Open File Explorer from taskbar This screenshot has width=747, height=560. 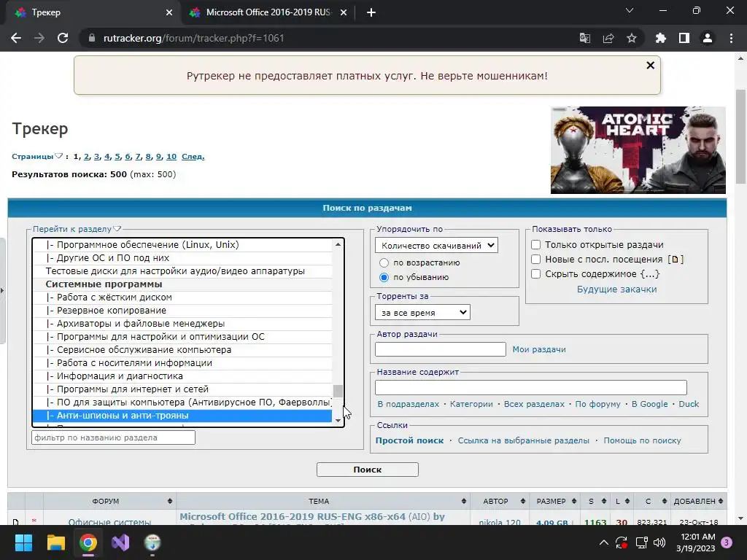[55, 542]
